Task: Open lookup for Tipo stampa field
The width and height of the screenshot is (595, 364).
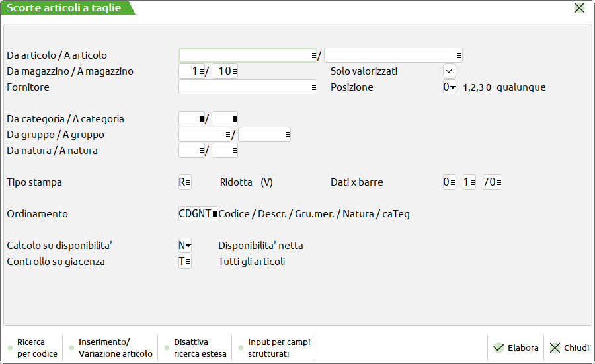Action: click(188, 182)
